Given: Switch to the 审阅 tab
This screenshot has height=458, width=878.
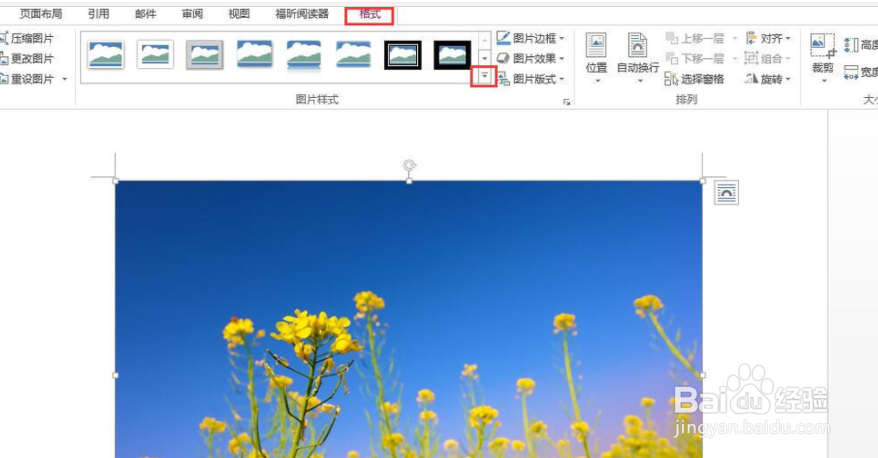Looking at the screenshot, I should pos(192,14).
